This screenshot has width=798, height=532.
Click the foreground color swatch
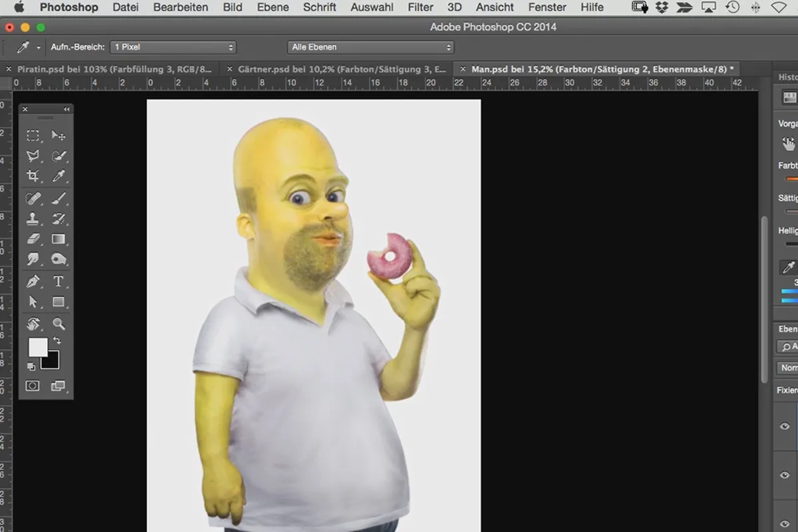pos(37,346)
